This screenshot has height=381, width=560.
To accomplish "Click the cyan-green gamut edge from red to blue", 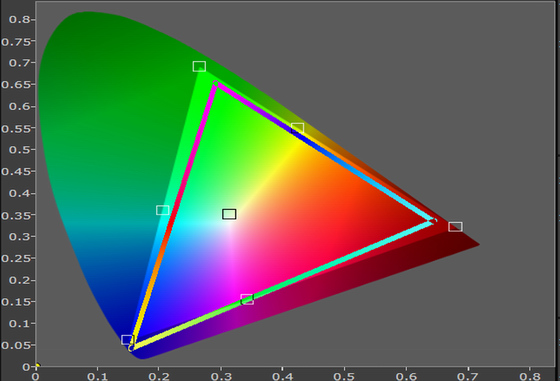I will click(282, 285).
